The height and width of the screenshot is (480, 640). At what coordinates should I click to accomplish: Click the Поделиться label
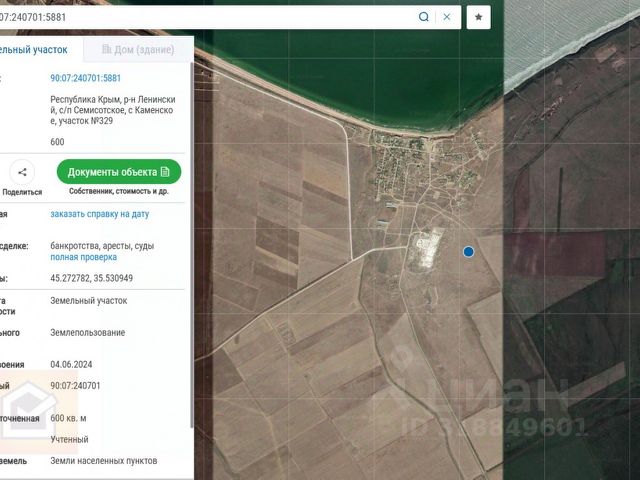(x=22, y=192)
